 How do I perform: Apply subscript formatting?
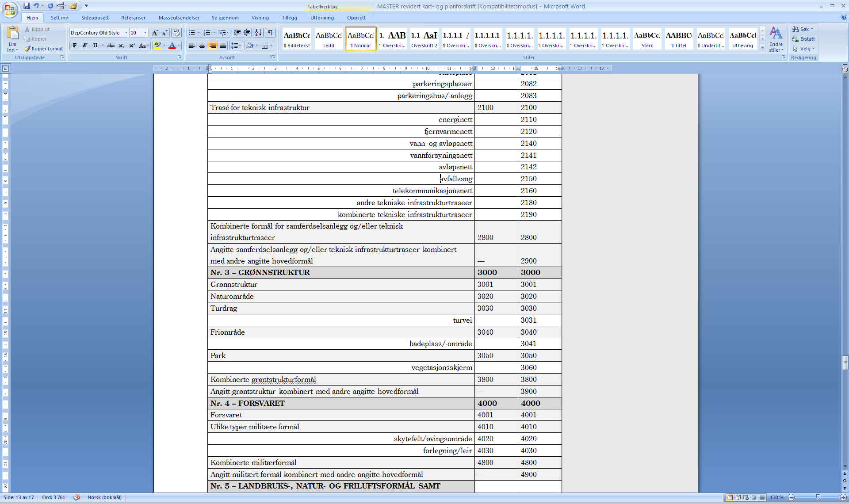pyautogui.click(x=122, y=46)
